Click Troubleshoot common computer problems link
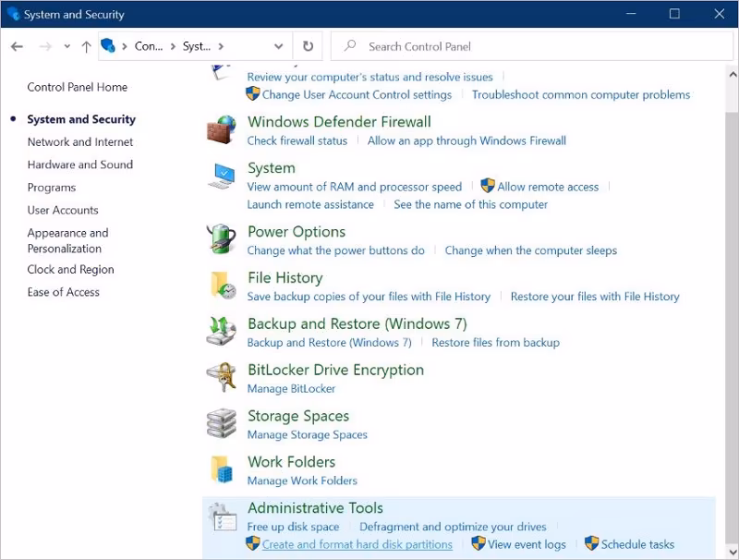Viewport: 739px width, 560px height. [x=581, y=95]
